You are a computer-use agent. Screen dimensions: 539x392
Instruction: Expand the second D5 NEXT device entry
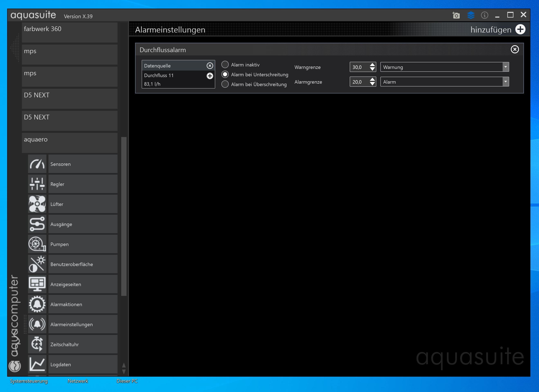point(70,121)
